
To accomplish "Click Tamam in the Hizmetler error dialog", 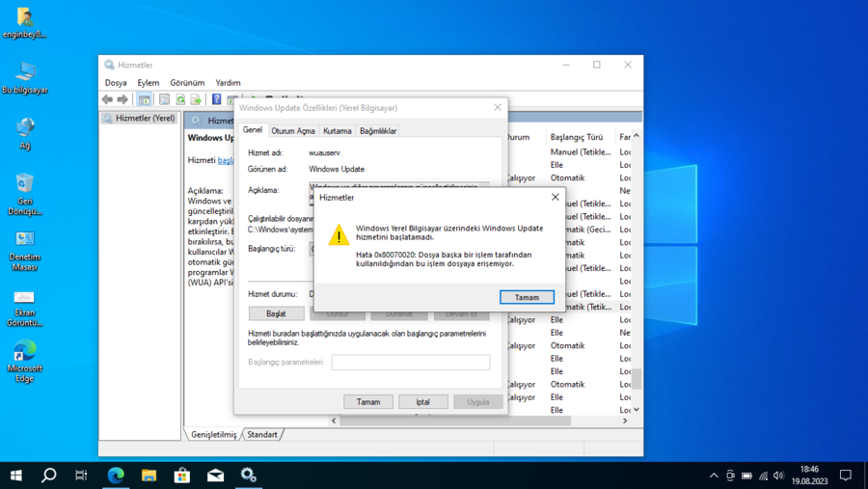I will click(x=527, y=297).
